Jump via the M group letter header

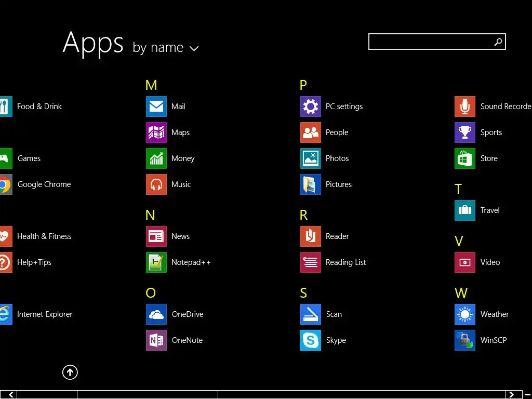[x=151, y=85]
